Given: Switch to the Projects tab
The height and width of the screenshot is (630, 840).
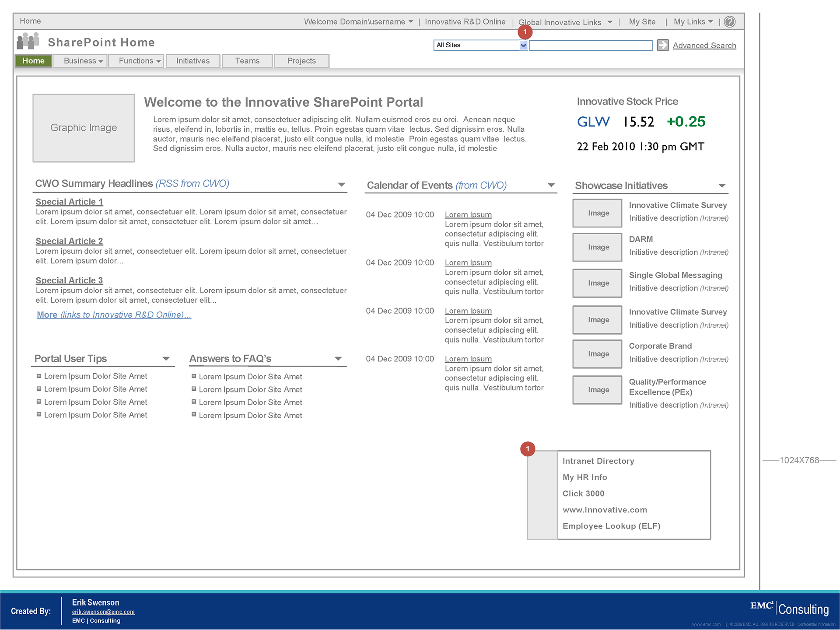Looking at the screenshot, I should [301, 61].
